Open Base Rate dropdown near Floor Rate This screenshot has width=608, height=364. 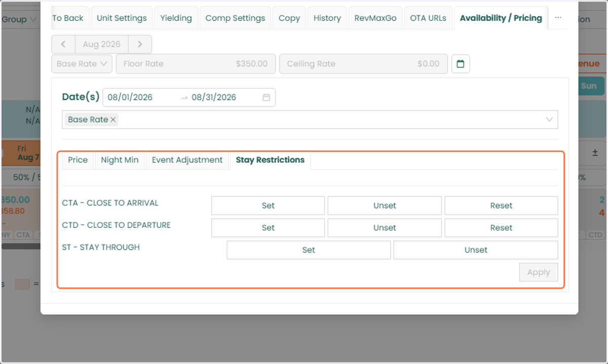(82, 64)
